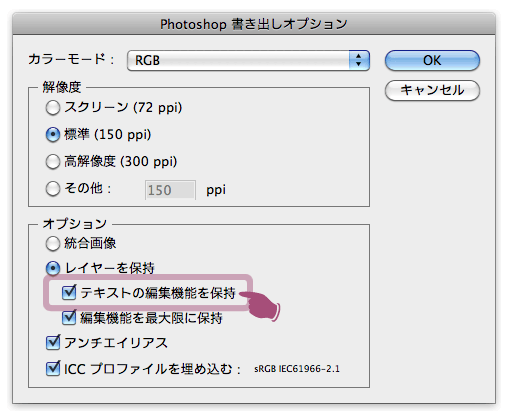Image resolution: width=508 pixels, height=416 pixels.
Task: Toggle ICC プロファイルを埋め込む checkbox
Action: coord(53,368)
